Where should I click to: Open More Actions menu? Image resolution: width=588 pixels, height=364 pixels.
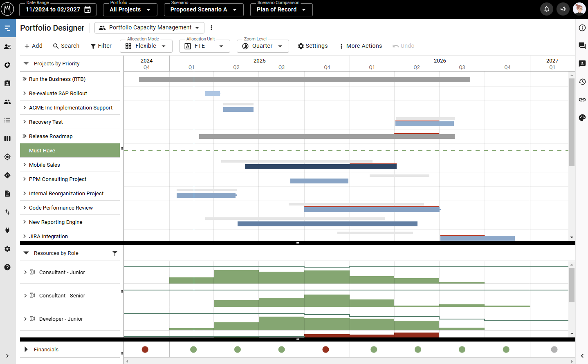click(x=360, y=46)
